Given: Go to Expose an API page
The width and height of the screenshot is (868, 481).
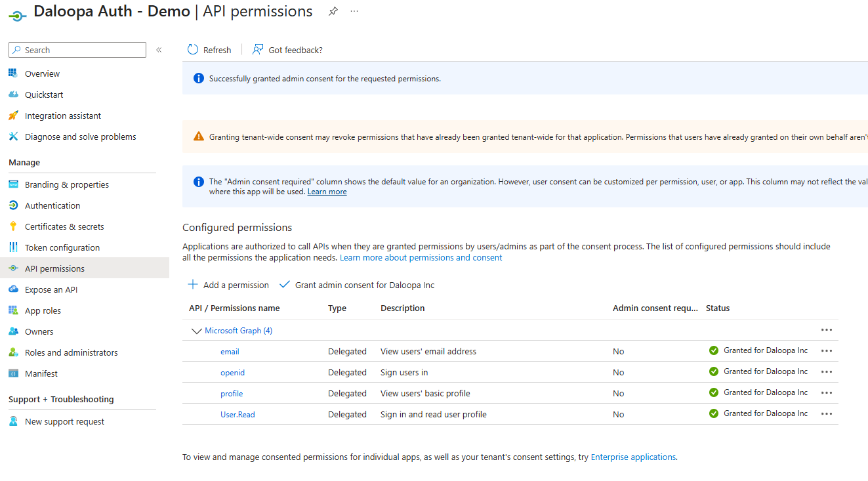Looking at the screenshot, I should [51, 289].
